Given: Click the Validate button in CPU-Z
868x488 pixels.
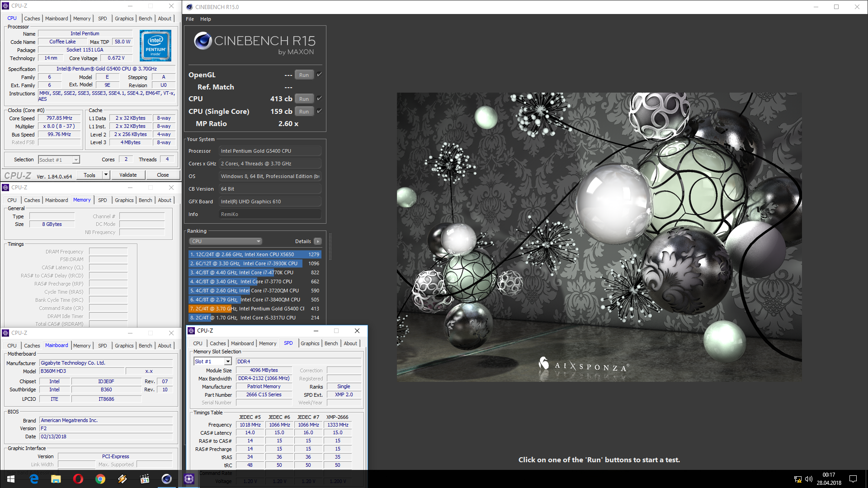Looking at the screenshot, I should click(128, 175).
